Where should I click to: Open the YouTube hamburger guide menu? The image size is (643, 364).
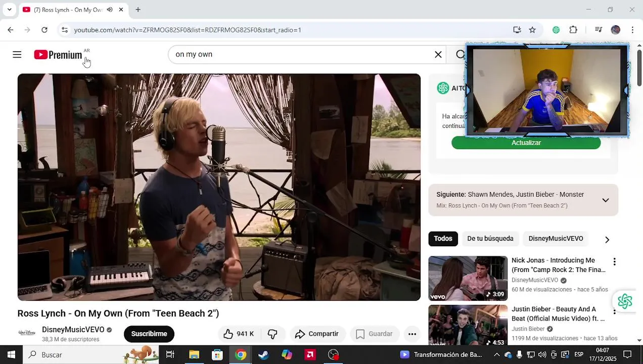[x=17, y=55]
